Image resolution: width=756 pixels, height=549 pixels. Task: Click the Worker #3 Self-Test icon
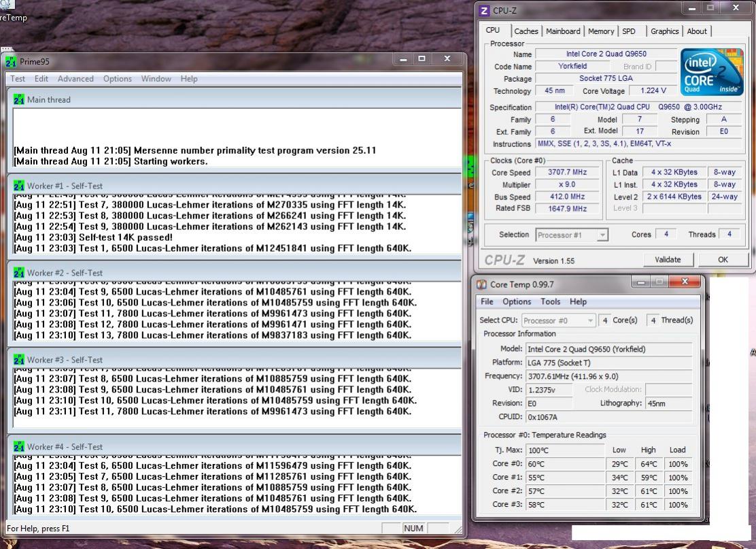[x=19, y=359]
